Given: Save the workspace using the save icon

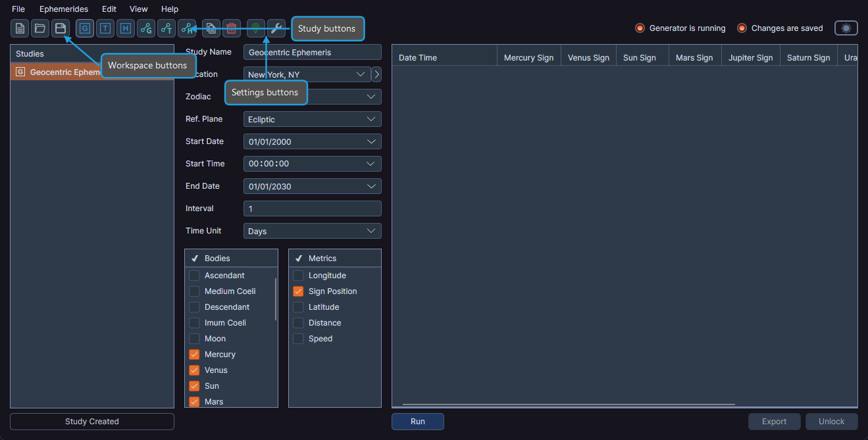Looking at the screenshot, I should click(x=61, y=28).
